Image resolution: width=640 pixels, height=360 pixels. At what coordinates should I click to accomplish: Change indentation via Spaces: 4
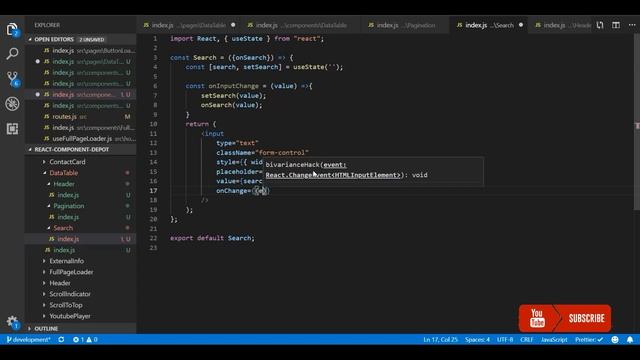477,340
